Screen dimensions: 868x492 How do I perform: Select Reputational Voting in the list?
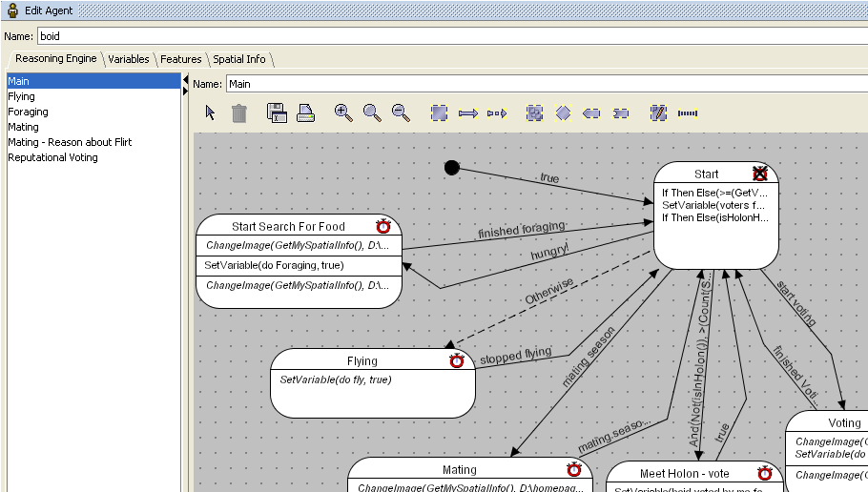tap(52, 157)
